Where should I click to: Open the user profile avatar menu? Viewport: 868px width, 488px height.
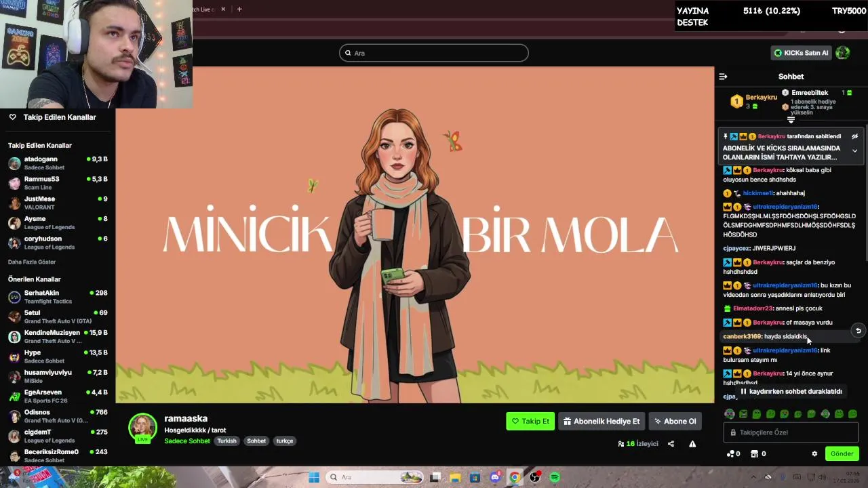[x=843, y=53]
